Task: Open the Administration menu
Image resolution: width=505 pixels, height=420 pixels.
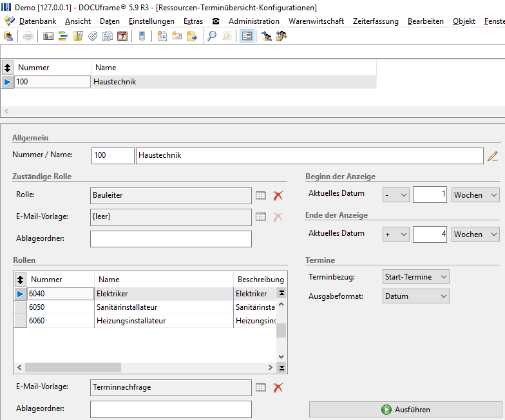Action: point(254,21)
